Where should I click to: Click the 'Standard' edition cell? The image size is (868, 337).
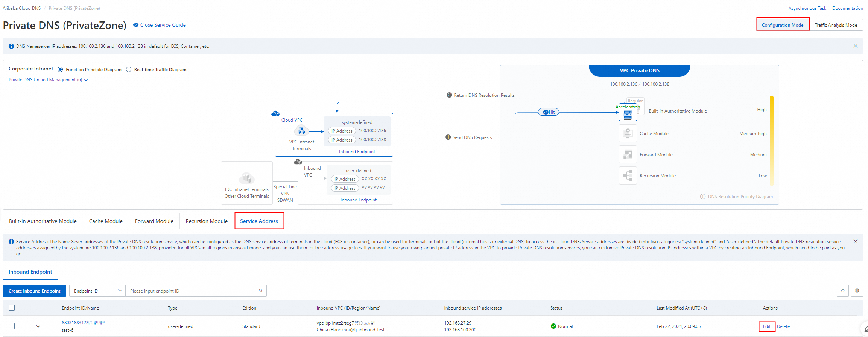tap(251, 326)
